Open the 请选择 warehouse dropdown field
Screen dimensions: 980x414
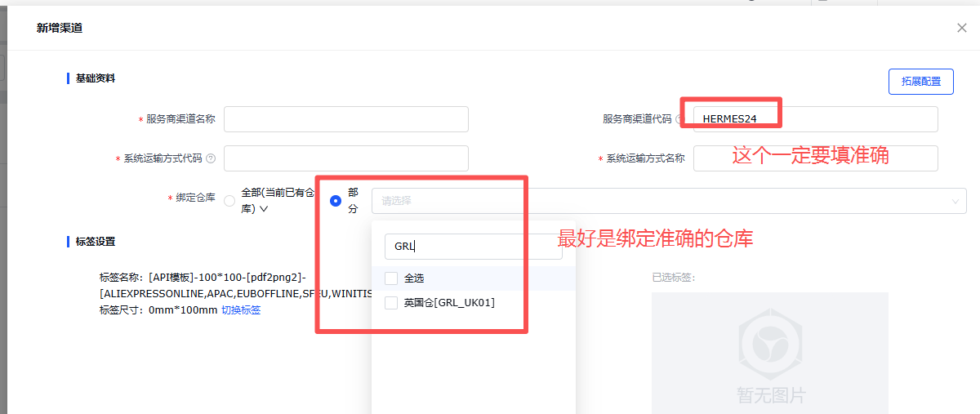[653, 201]
